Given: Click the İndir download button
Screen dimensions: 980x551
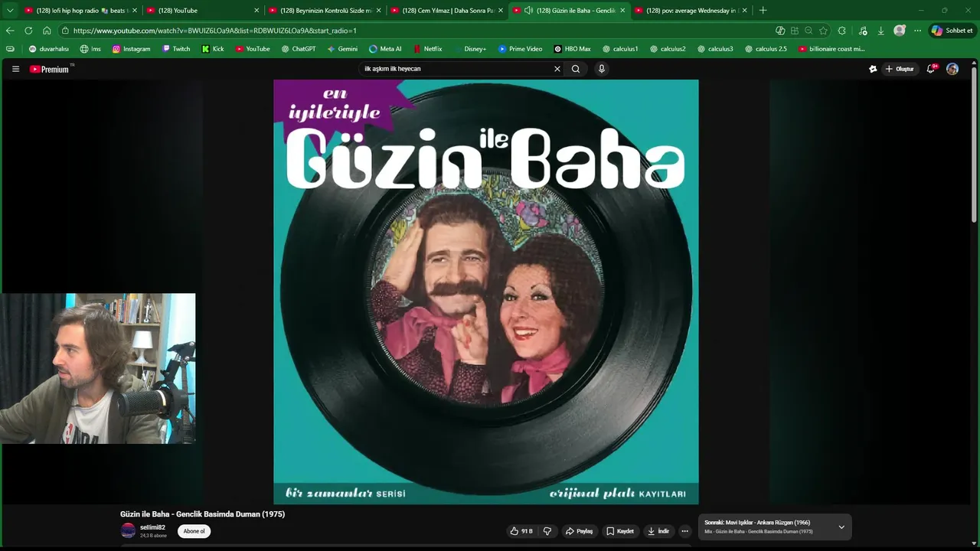Looking at the screenshot, I should click(658, 531).
